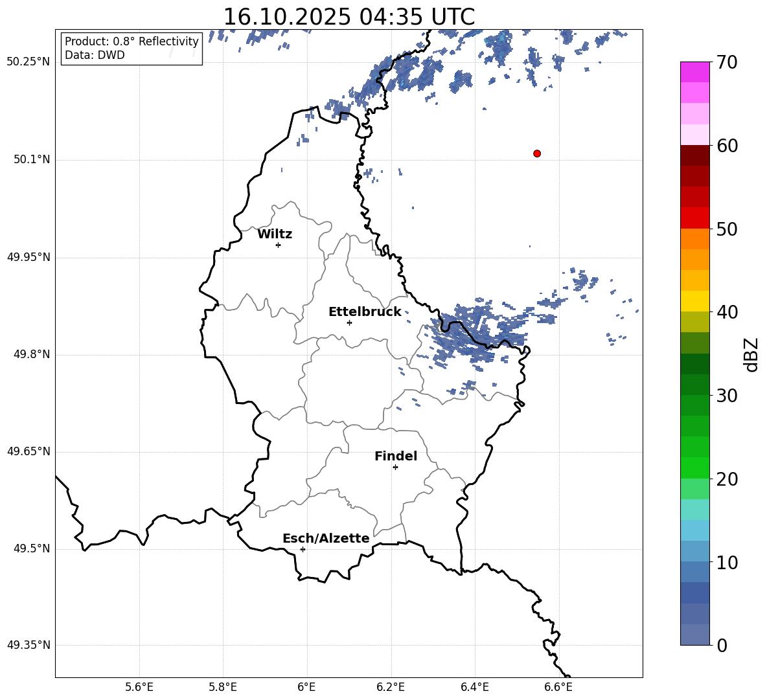This screenshot has width=767, height=700.
Task: Click the 6°E longitude label
Action: point(306,688)
